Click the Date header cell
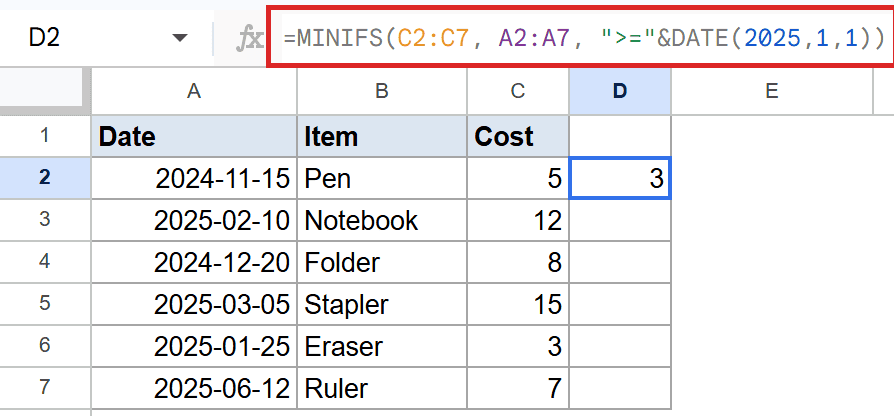 coord(194,136)
